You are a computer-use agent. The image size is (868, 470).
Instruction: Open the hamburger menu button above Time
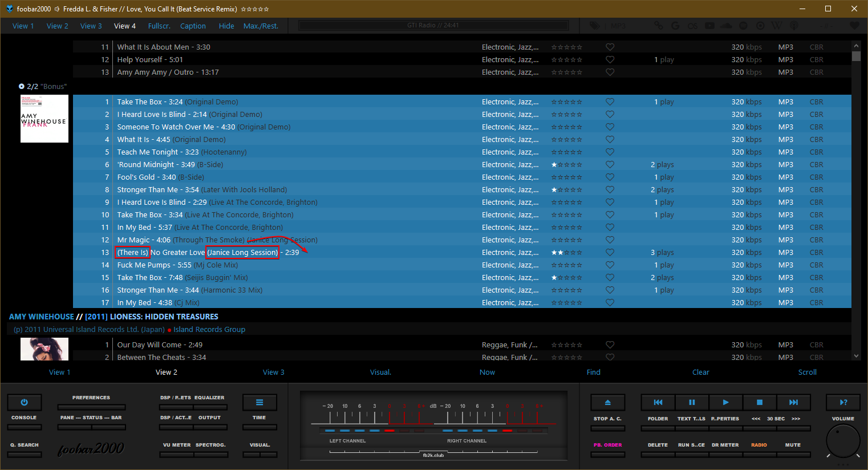coord(259,402)
